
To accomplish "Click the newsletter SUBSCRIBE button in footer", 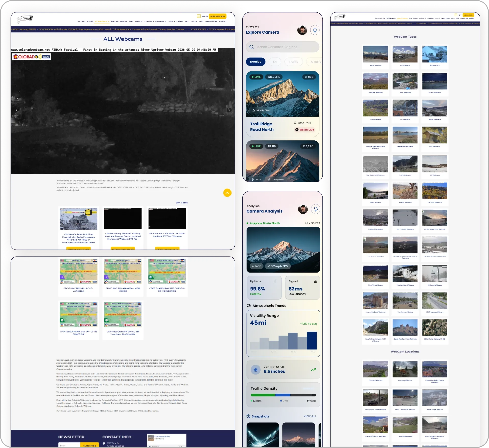I will (x=90, y=445).
